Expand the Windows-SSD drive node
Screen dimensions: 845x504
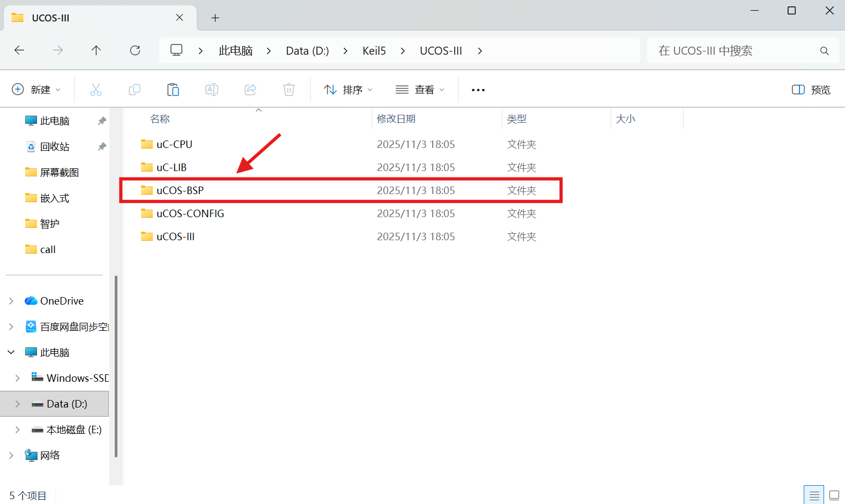pyautogui.click(x=18, y=378)
